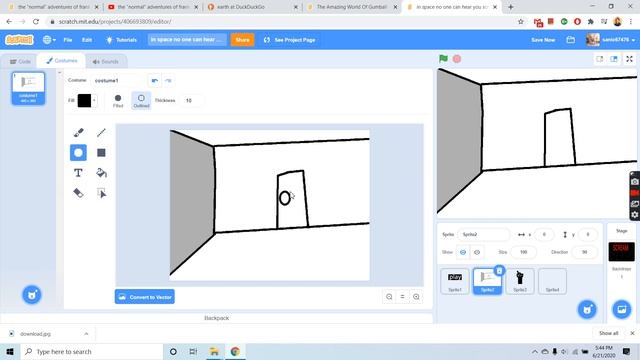This screenshot has width=640, height=360.
Task: Click the green flag to run
Action: tap(443, 59)
